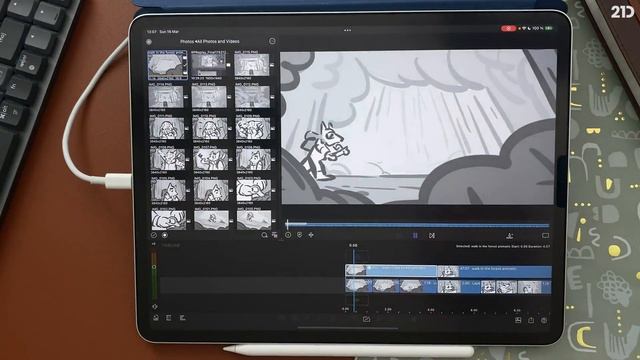
Task: Tap the red screen recording indicator
Action: 508,29
